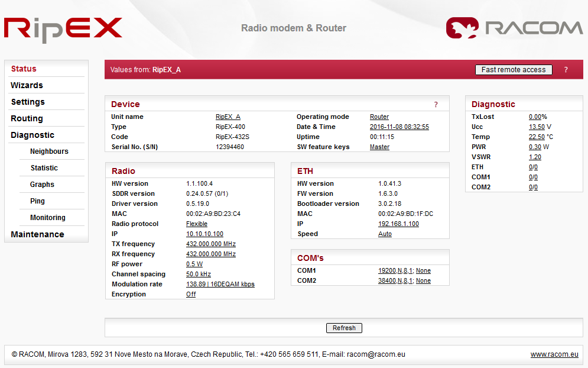
Task: Click the ETH IP 192.168.1.100 link
Action: (x=398, y=224)
